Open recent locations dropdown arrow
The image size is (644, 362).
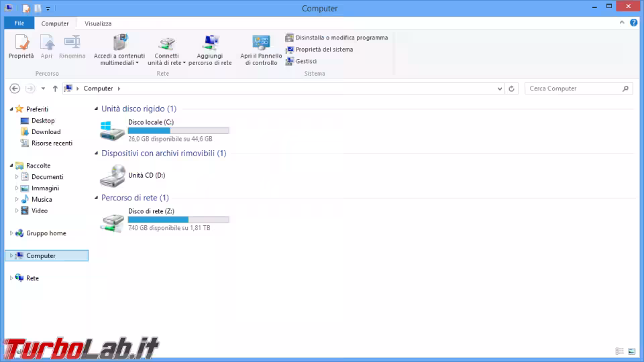(x=43, y=88)
